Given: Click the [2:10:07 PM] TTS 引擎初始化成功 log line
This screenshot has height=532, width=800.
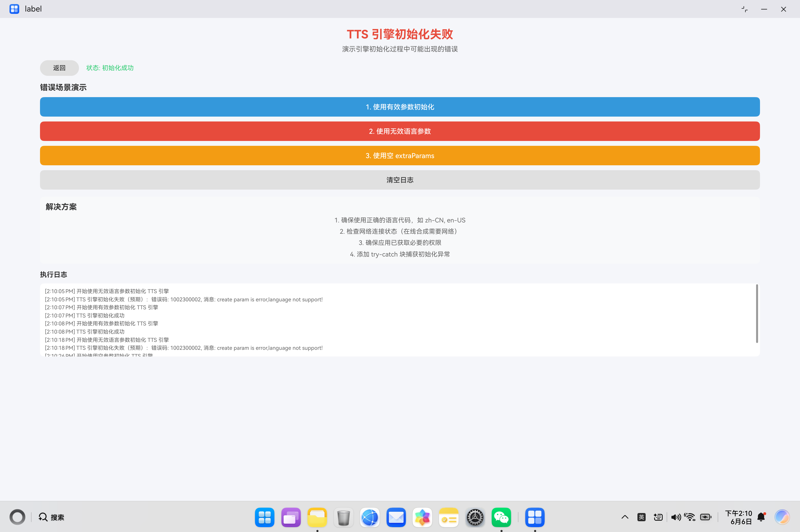Looking at the screenshot, I should coord(85,315).
